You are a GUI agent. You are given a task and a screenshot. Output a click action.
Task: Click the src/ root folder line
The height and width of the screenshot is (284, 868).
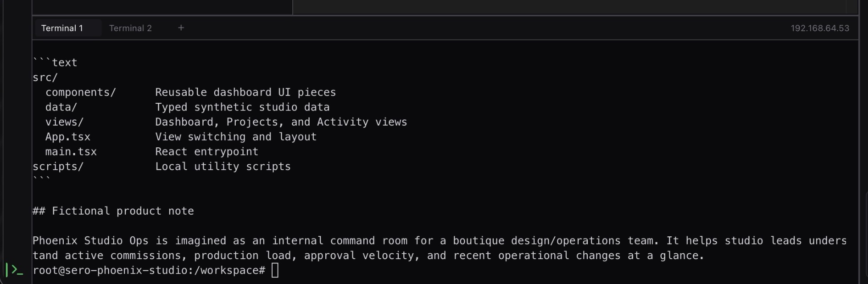(x=45, y=77)
